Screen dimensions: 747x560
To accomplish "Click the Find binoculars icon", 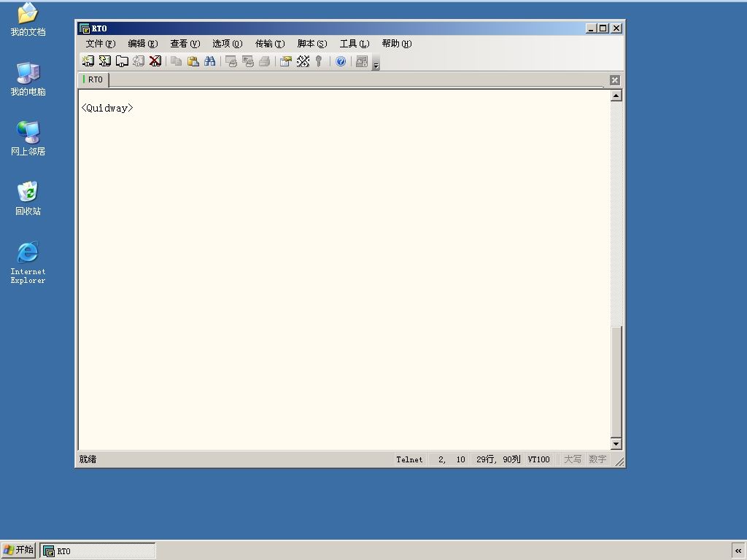I will click(x=209, y=61).
